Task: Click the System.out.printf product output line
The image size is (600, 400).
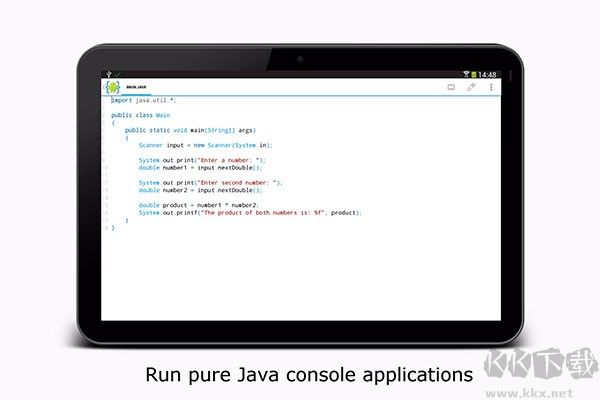Action: coord(250,212)
